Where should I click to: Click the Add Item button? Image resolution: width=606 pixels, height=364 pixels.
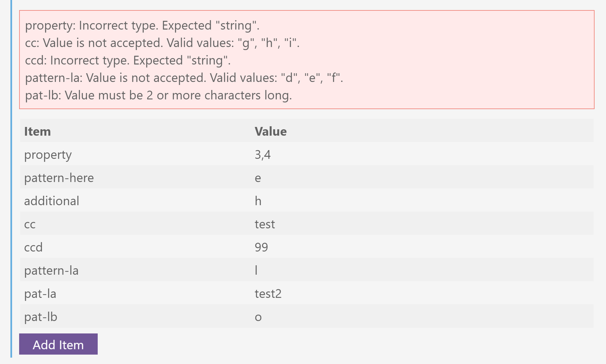point(58,344)
